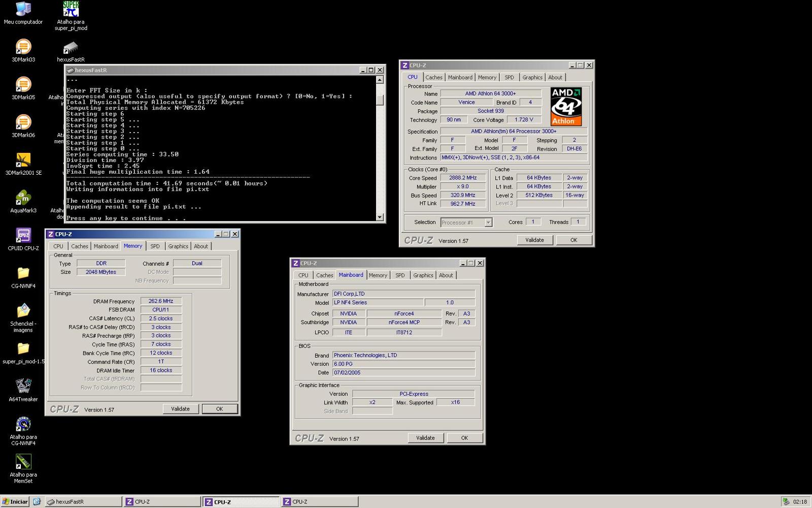Open About tab in Mainboard CPU-Z window
Image resolution: width=812 pixels, height=508 pixels.
pos(446,275)
